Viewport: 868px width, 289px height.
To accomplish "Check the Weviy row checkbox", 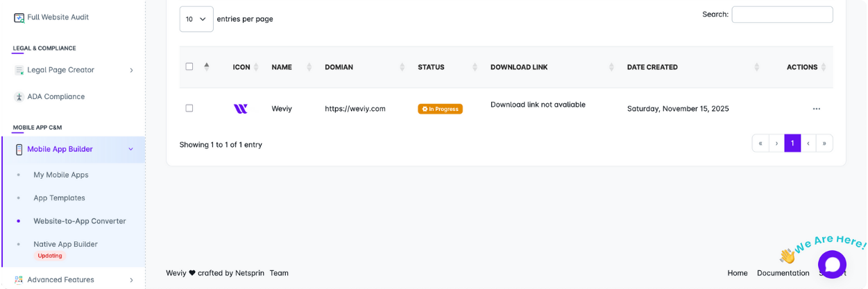I will (x=189, y=108).
